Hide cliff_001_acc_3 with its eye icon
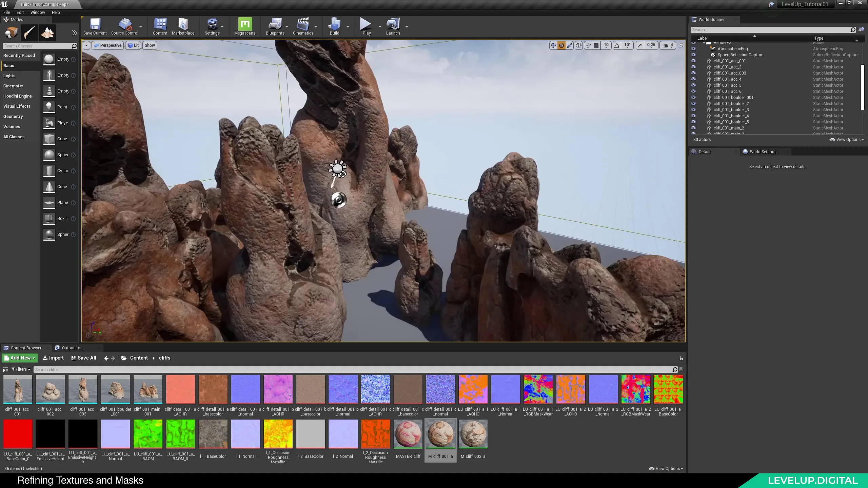The image size is (868, 488). pyautogui.click(x=693, y=67)
